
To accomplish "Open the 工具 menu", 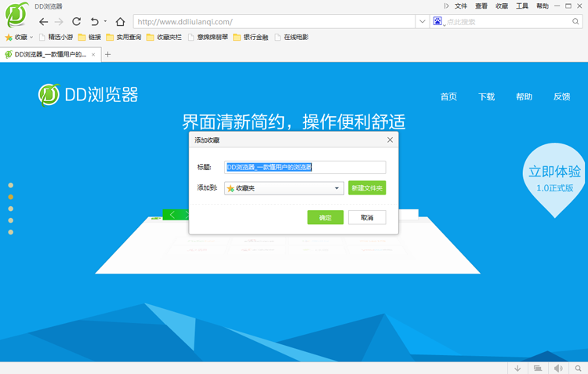I will (x=522, y=5).
